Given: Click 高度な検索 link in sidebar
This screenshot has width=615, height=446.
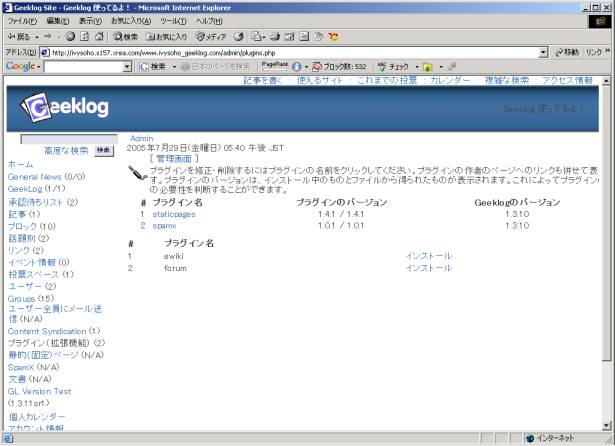Looking at the screenshot, I should (x=66, y=151).
